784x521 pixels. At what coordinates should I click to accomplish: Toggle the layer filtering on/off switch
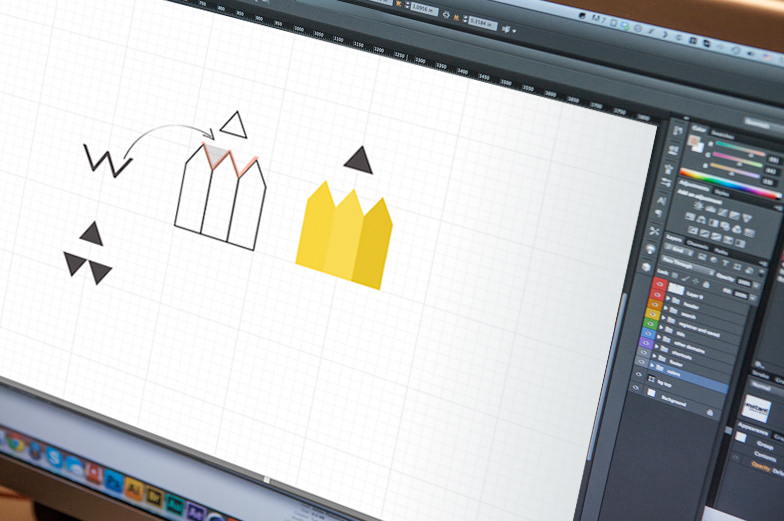762,273
